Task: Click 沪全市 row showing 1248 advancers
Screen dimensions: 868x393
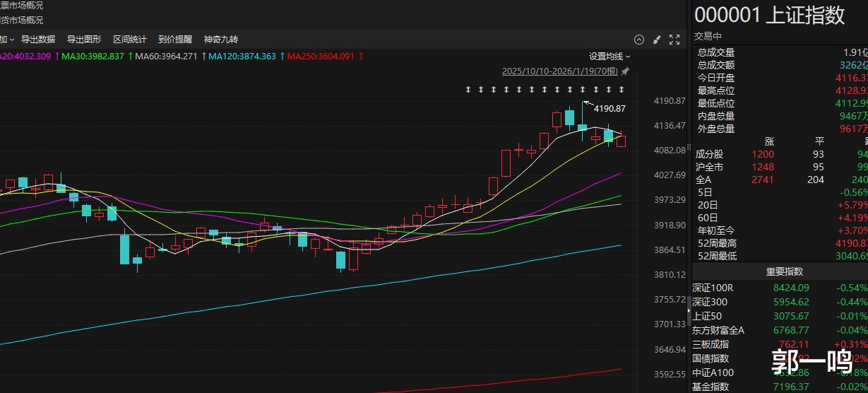Action: coord(780,167)
